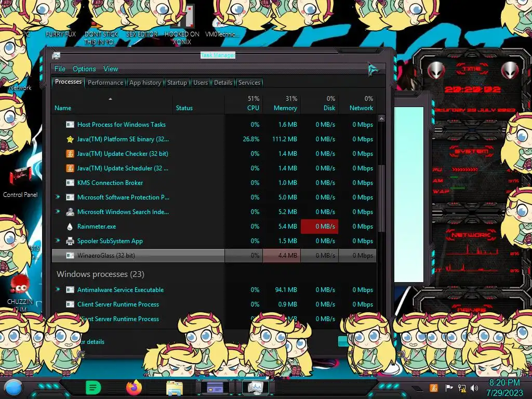
Task: Switch to the App history tab
Action: [145, 83]
